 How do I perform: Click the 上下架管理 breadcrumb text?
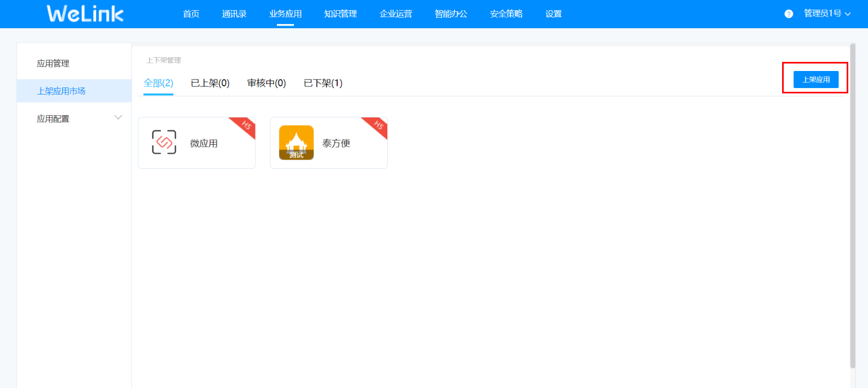pyautogui.click(x=164, y=60)
